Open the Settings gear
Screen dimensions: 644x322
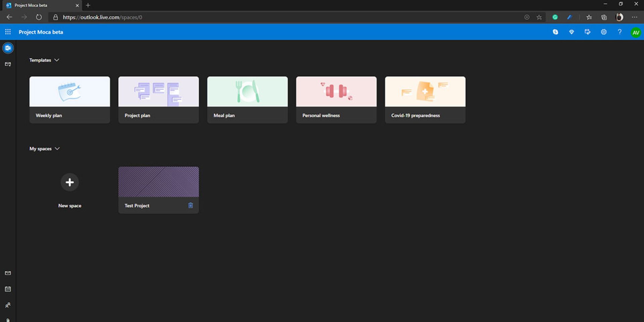point(604,32)
